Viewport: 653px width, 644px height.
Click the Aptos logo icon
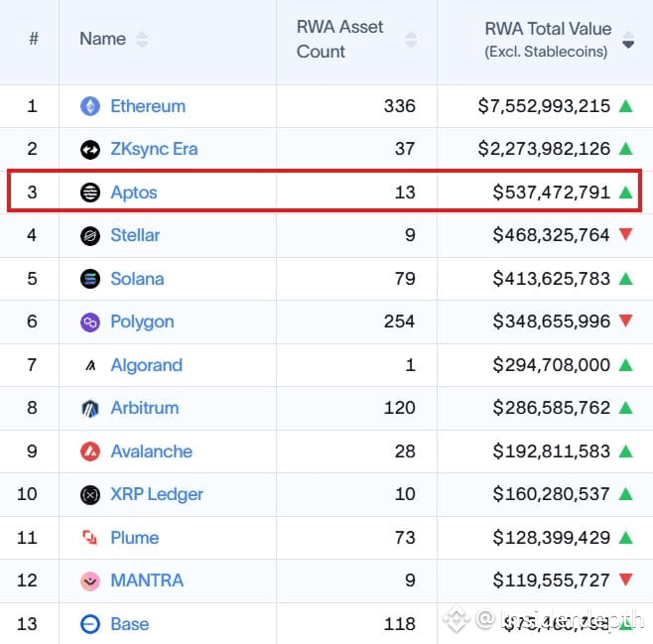(90, 193)
